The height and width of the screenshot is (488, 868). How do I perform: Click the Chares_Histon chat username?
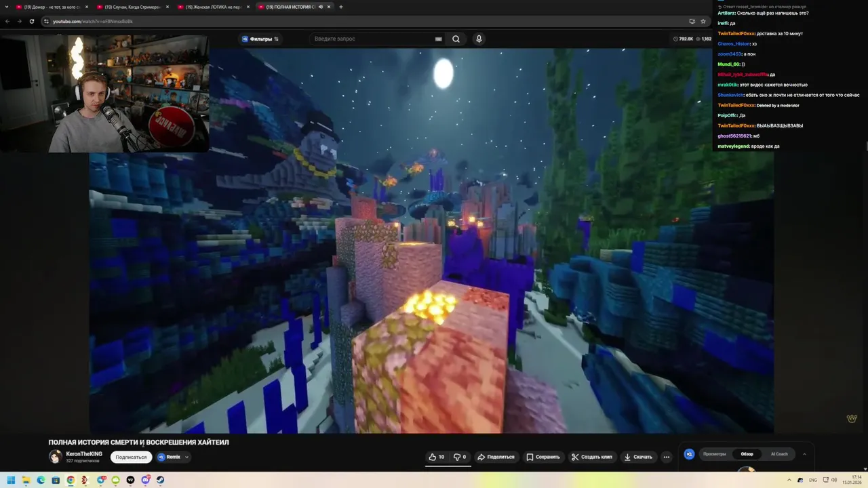click(x=734, y=43)
